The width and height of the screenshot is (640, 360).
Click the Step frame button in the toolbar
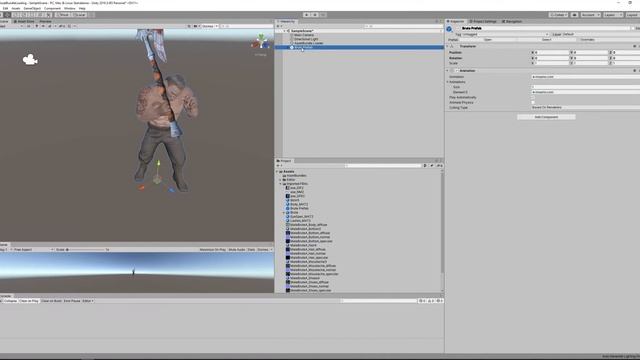323,15
